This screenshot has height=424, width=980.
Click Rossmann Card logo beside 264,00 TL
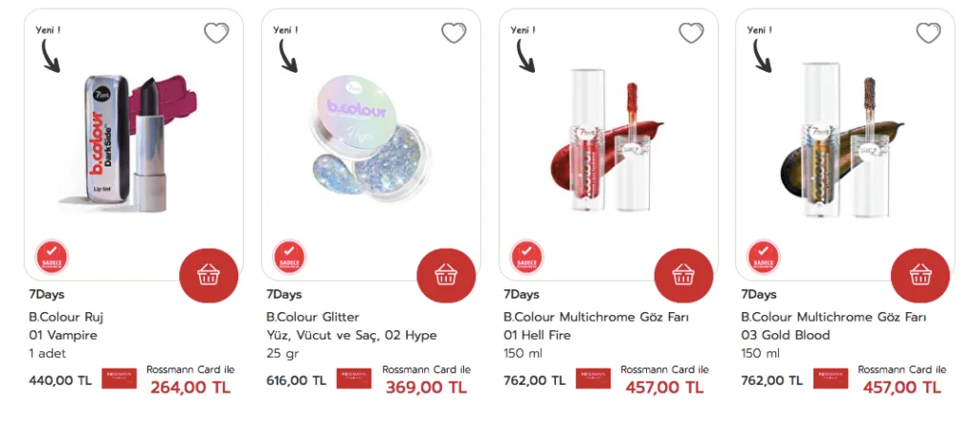click(x=119, y=378)
